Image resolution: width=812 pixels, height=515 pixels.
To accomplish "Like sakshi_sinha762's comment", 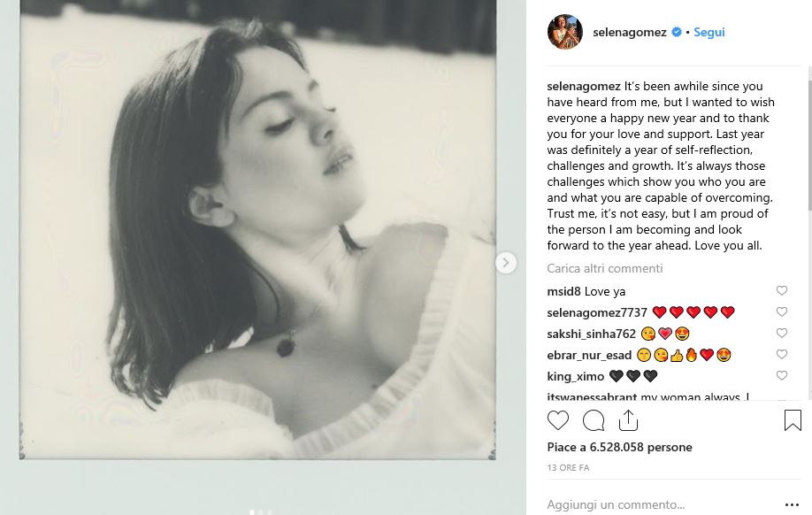I will (x=782, y=334).
